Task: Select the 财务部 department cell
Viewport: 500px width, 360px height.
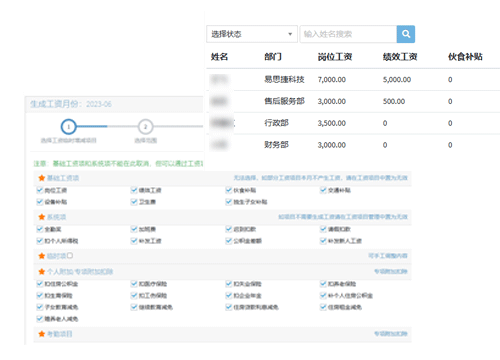Action: [276, 145]
